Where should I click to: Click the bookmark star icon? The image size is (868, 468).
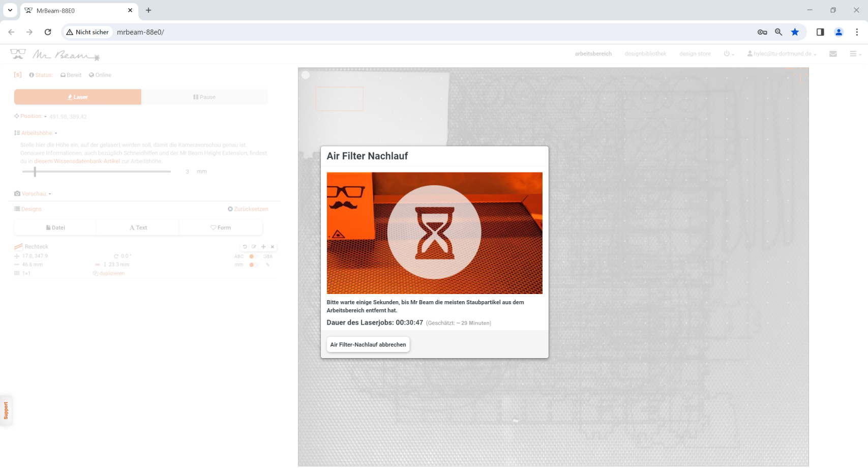[795, 32]
